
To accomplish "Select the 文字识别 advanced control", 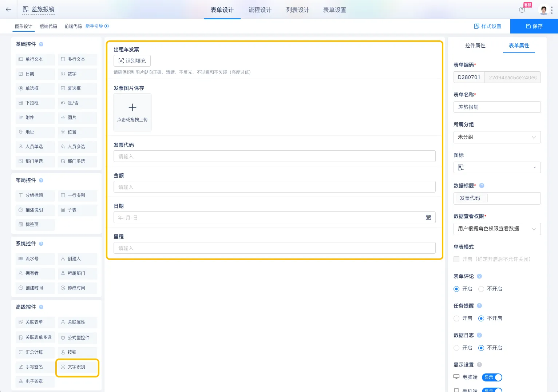I will pyautogui.click(x=78, y=367).
